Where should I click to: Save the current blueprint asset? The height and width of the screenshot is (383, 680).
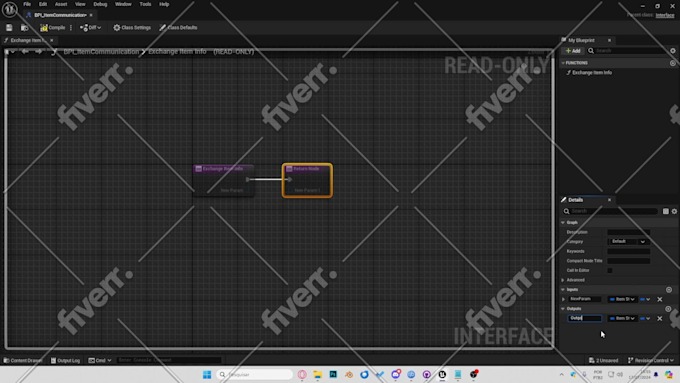(9, 28)
